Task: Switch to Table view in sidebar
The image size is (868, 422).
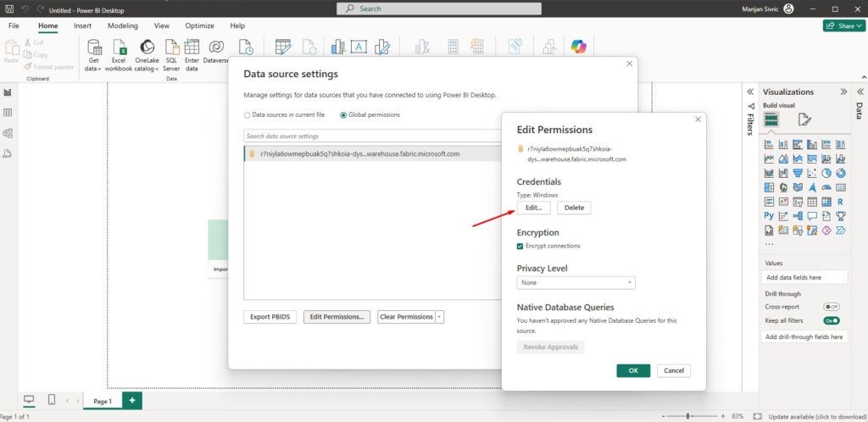Action: click(8, 113)
